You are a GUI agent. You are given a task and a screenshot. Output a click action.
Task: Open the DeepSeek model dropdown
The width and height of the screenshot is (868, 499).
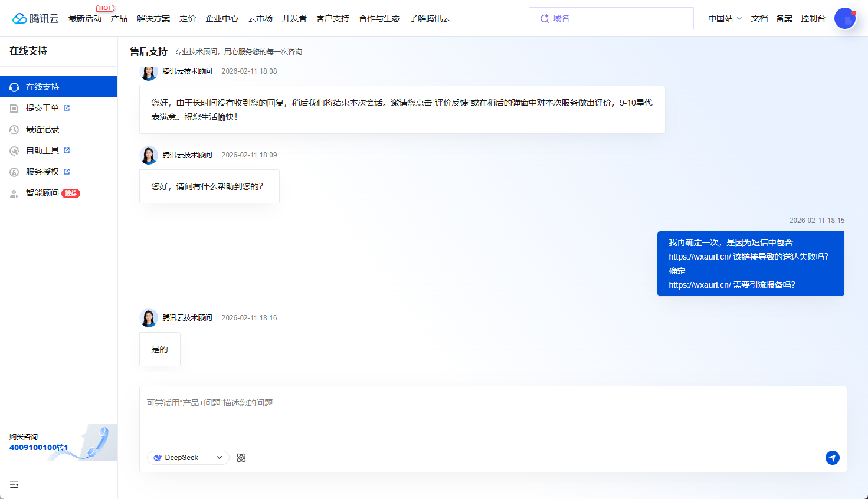[188, 458]
